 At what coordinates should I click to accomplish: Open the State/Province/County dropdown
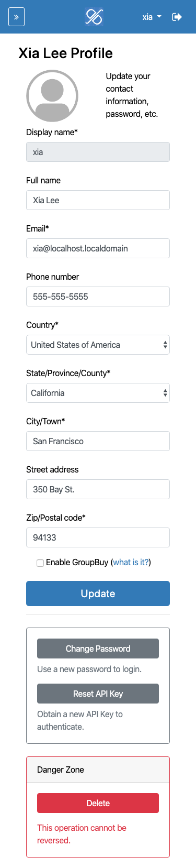tap(98, 393)
